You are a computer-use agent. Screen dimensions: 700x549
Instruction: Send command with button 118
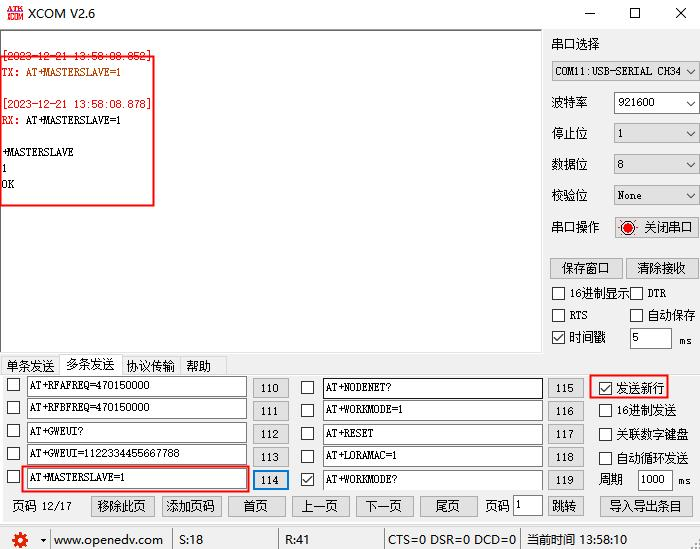[566, 457]
